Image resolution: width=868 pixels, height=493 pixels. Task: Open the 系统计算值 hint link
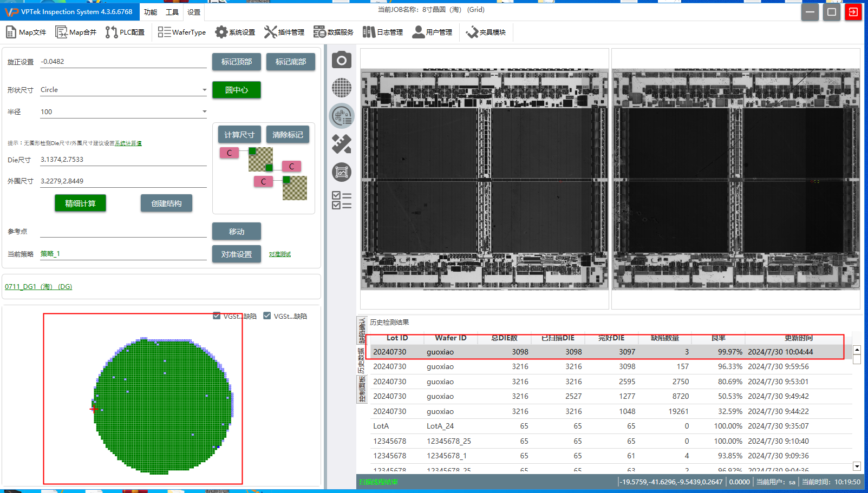click(128, 143)
